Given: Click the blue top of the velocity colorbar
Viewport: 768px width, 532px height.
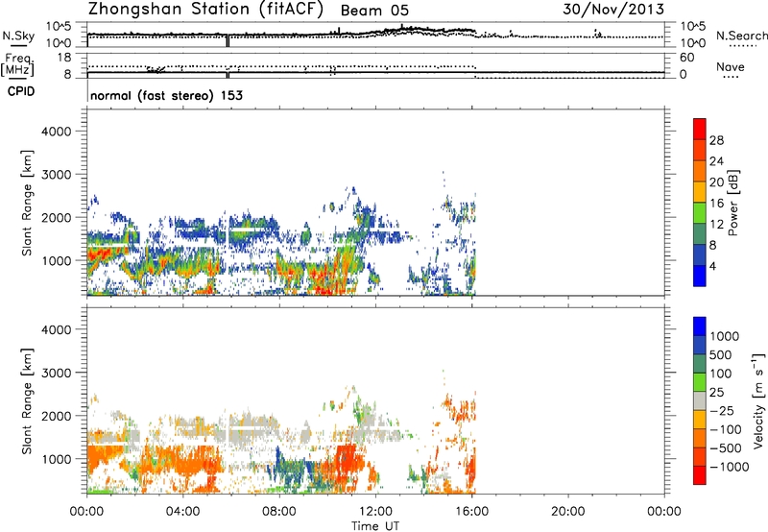Looking at the screenshot, I should pos(700,326).
